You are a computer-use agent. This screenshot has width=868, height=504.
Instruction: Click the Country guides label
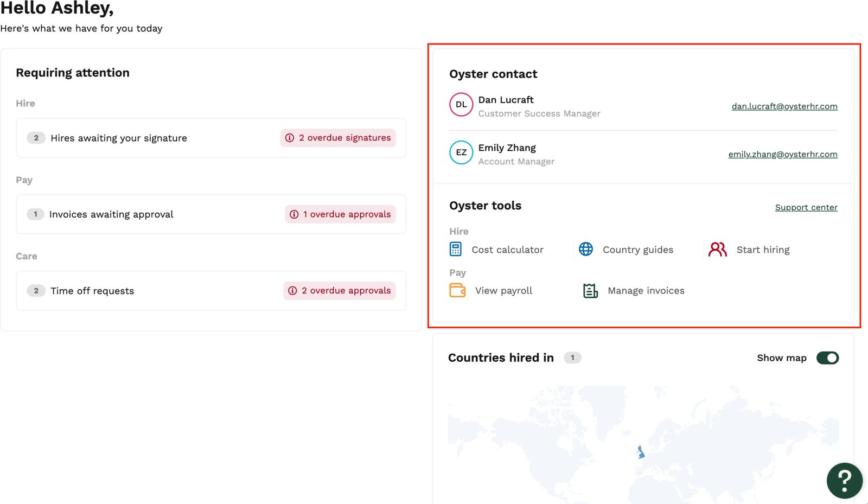(x=638, y=250)
